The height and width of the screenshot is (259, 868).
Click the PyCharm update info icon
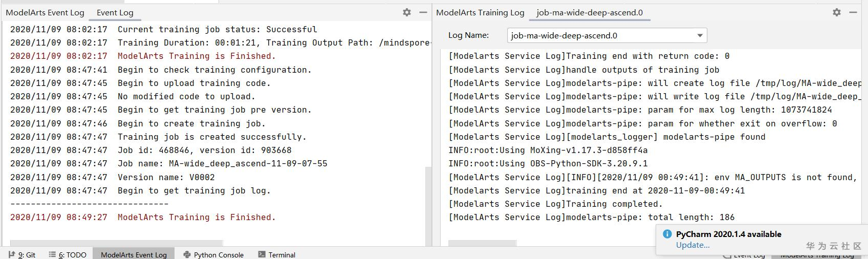pyautogui.click(x=667, y=234)
